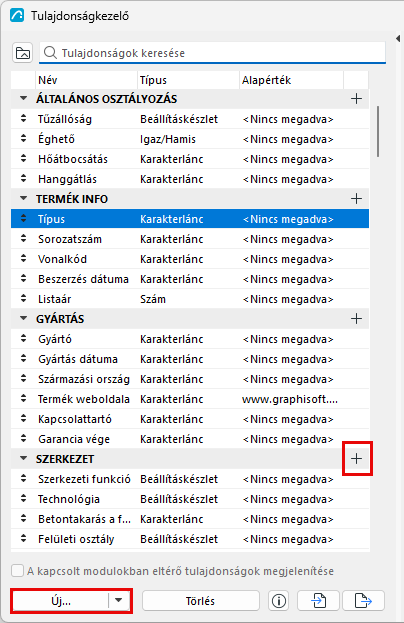
Task: Click the import properties icon
Action: pos(318,601)
